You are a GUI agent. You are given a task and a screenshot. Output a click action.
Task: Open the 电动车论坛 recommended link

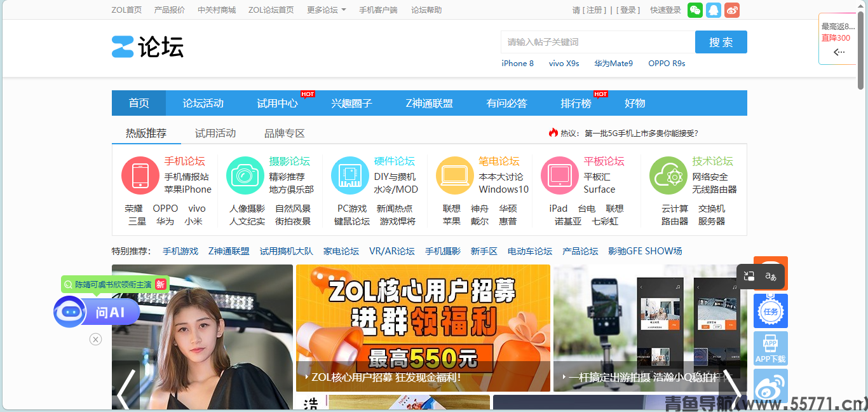click(x=530, y=251)
